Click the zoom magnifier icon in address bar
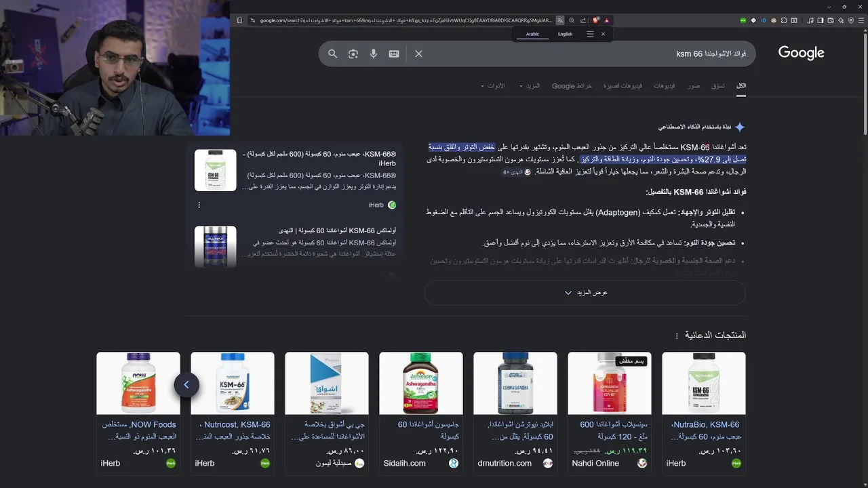Screen dimensions: 868x488 tap(572, 20)
